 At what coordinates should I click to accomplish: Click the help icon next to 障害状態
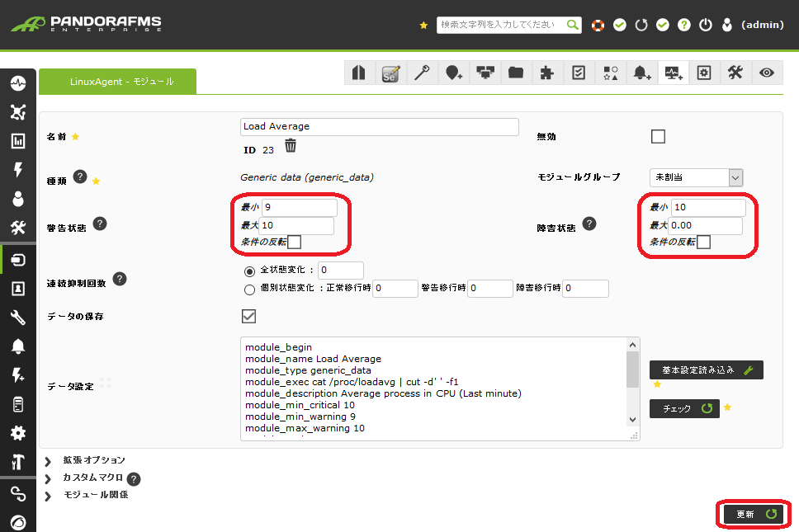coord(589,224)
